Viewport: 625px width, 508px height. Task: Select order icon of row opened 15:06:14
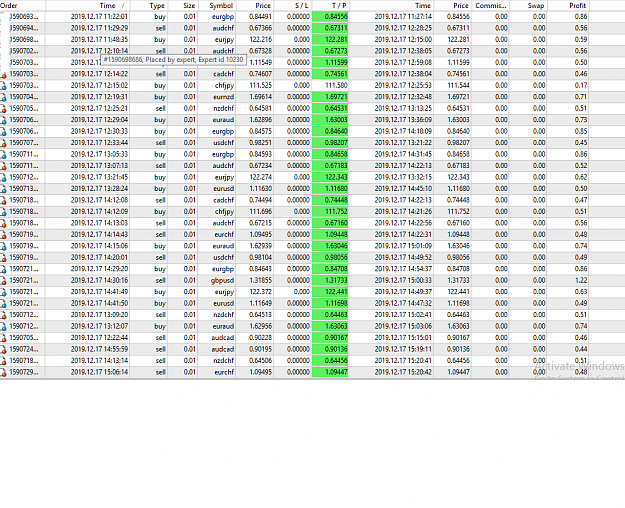[x=4, y=372]
